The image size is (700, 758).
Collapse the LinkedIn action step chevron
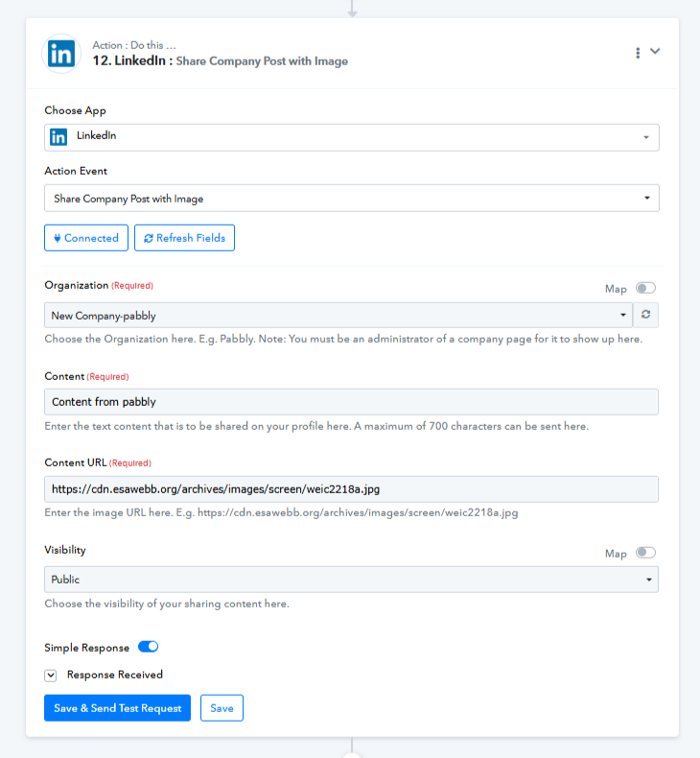point(655,51)
